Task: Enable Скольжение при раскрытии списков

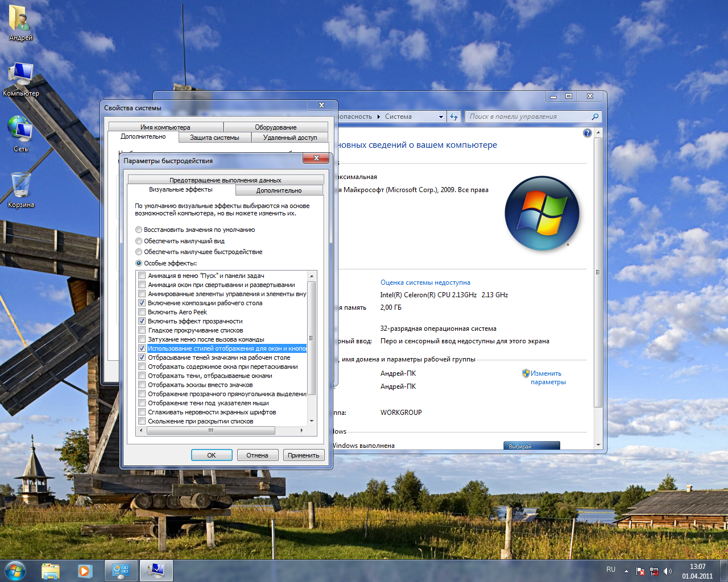Action: click(x=142, y=421)
